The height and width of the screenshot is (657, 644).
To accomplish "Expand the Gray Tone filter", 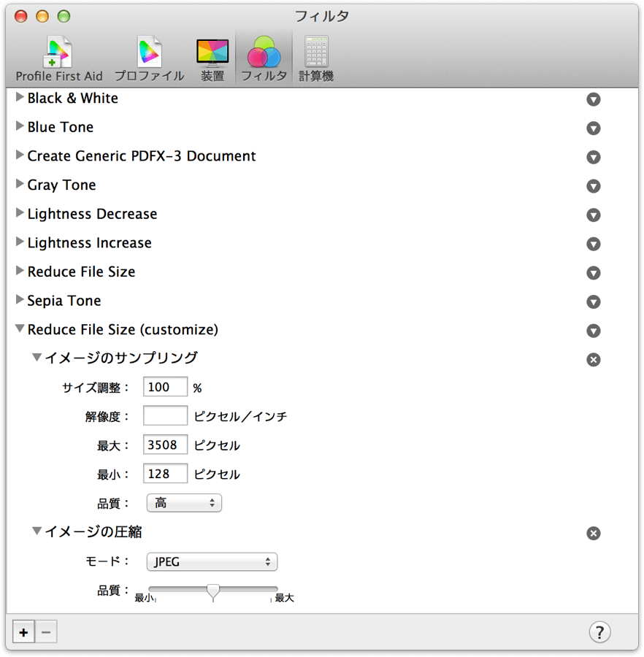I will [x=19, y=184].
